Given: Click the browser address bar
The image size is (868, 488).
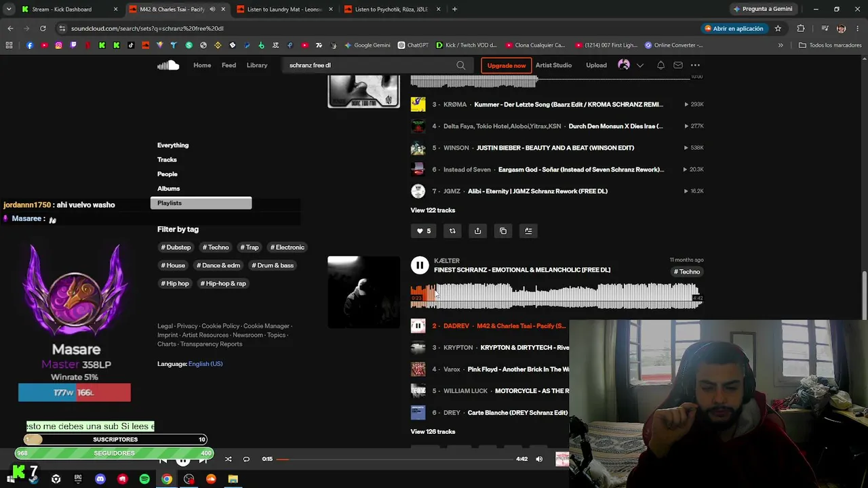Looking at the screenshot, I should [380, 28].
